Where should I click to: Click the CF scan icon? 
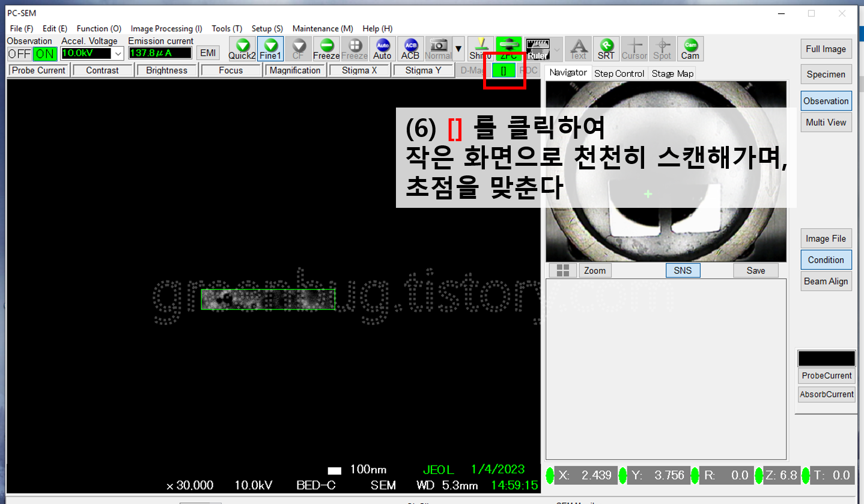point(298,49)
